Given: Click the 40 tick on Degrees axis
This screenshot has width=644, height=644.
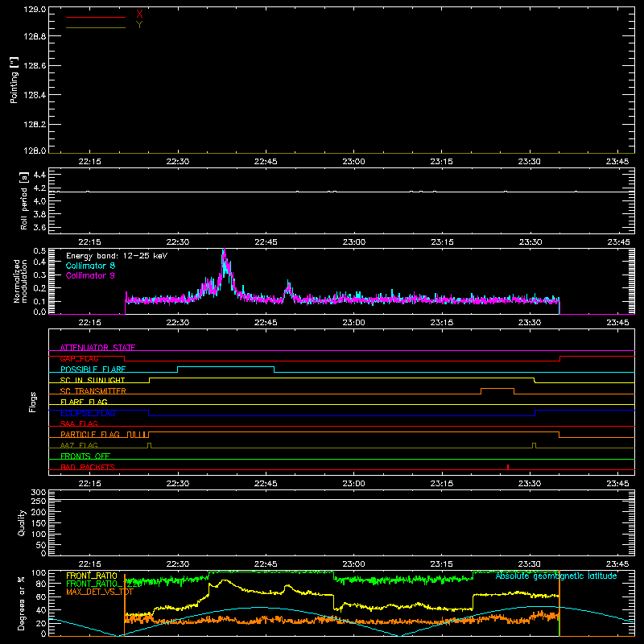Looking at the screenshot, I should click(x=42, y=610).
